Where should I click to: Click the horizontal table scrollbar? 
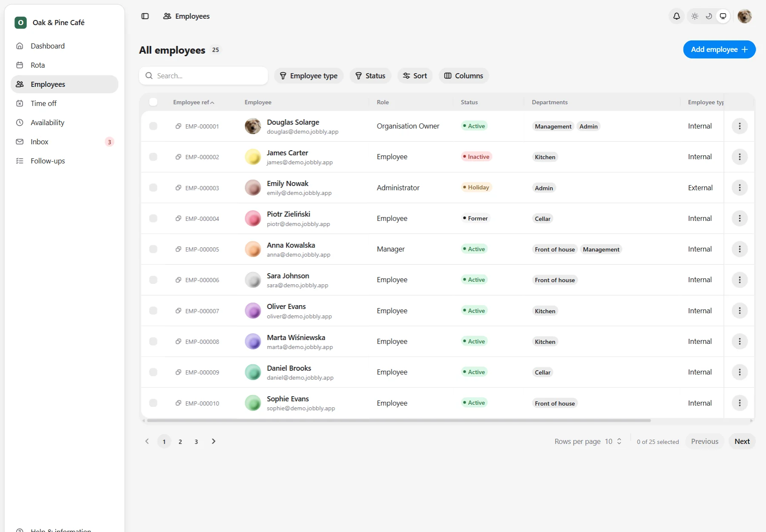click(399, 420)
